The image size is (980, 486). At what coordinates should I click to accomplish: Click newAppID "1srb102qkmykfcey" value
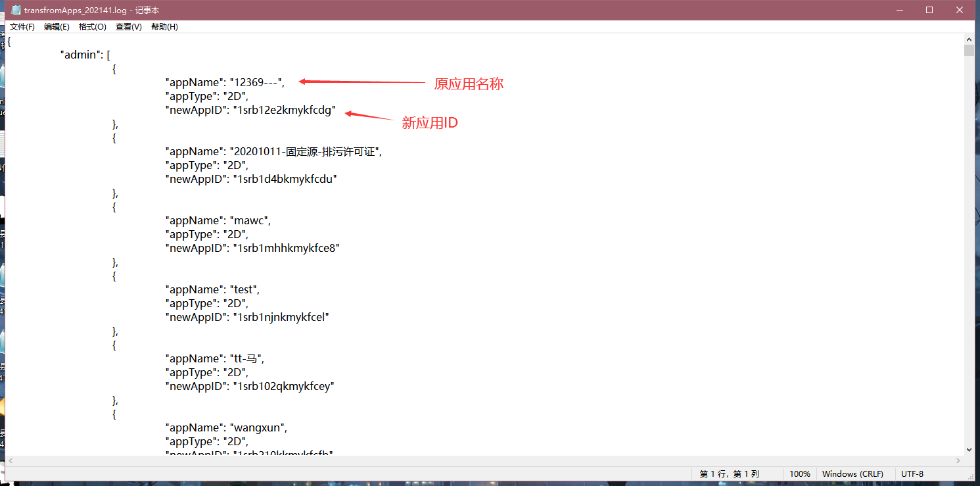pyautogui.click(x=284, y=386)
